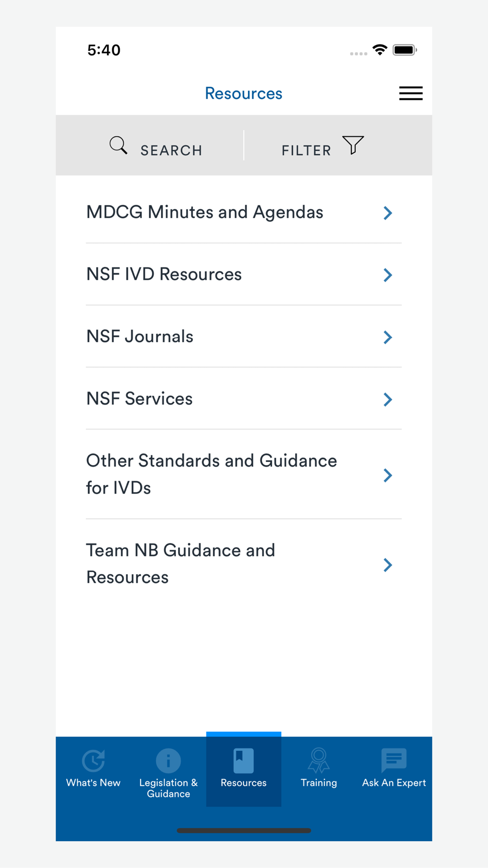
Task: Tap the filter funnel icon
Action: pyautogui.click(x=353, y=145)
